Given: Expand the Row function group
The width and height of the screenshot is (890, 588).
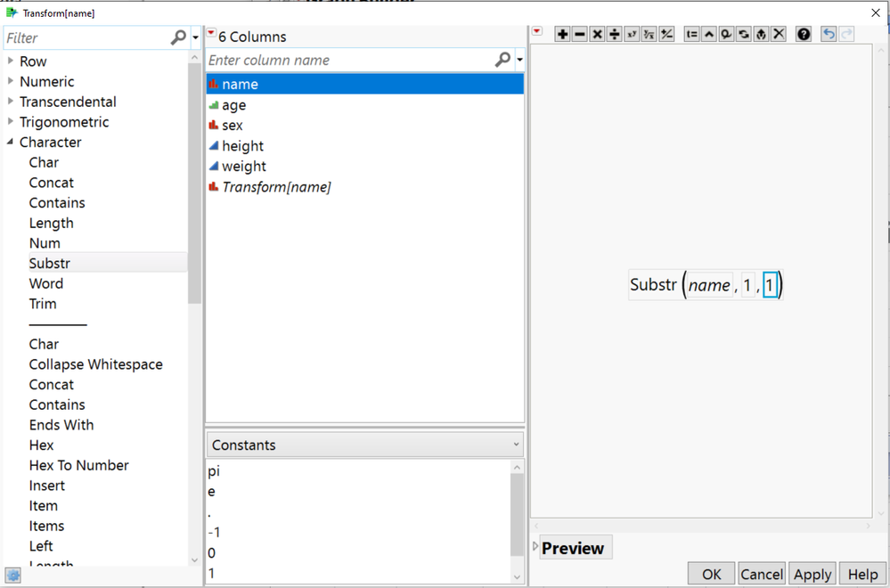Looking at the screenshot, I should tap(10, 61).
